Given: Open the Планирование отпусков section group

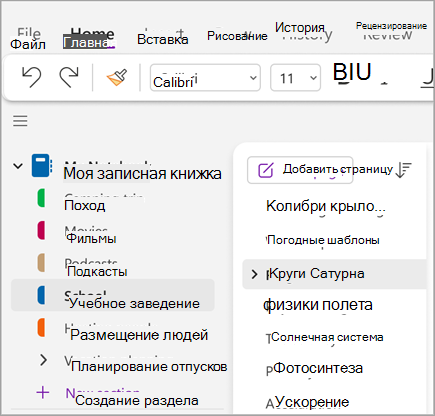Looking at the screenshot, I should tap(149, 367).
